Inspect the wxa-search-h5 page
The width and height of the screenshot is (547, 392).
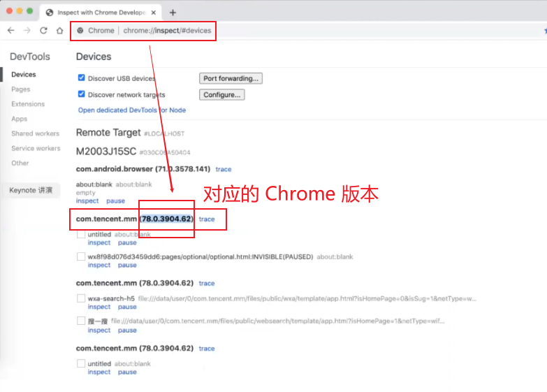tap(99, 307)
